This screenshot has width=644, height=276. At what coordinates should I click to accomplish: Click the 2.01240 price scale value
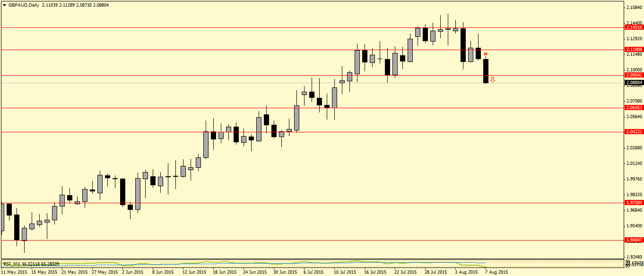[x=633, y=164]
